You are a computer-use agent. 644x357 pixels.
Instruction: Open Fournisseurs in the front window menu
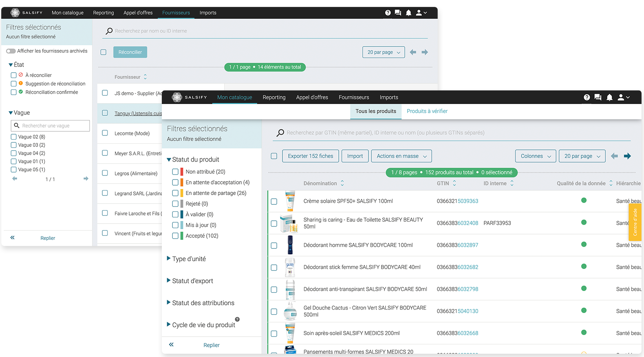click(354, 97)
